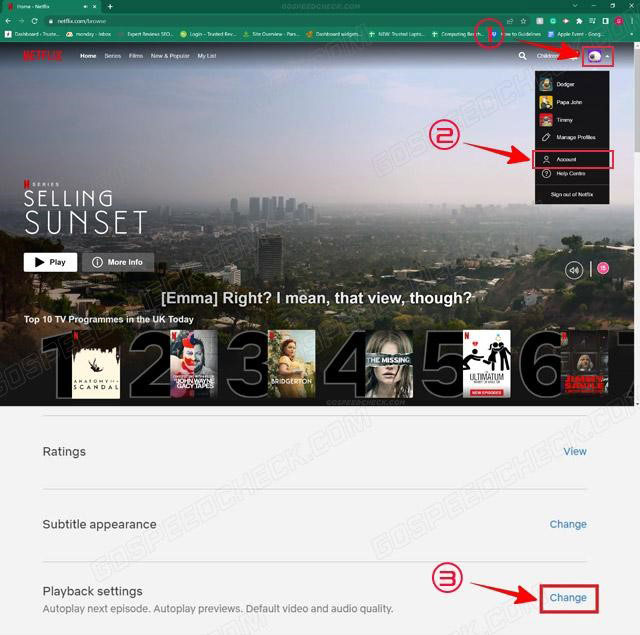Open The Ultimatum thumbnail

pos(487,364)
